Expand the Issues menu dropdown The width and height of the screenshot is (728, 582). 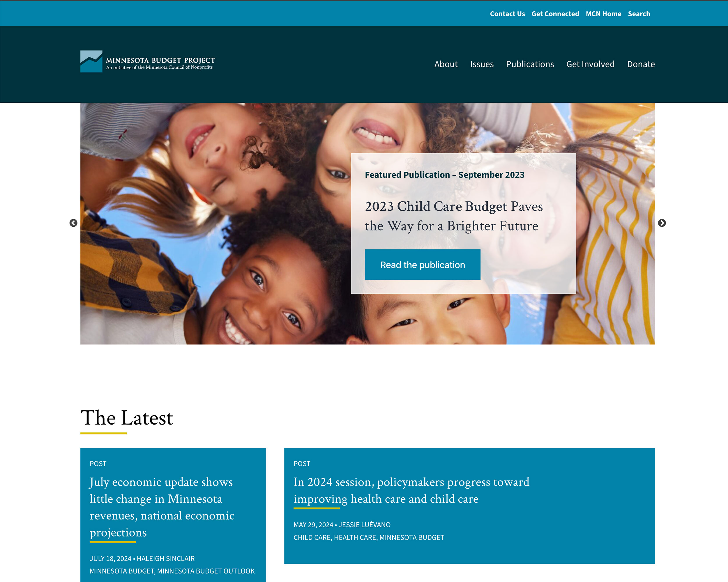[482, 64]
